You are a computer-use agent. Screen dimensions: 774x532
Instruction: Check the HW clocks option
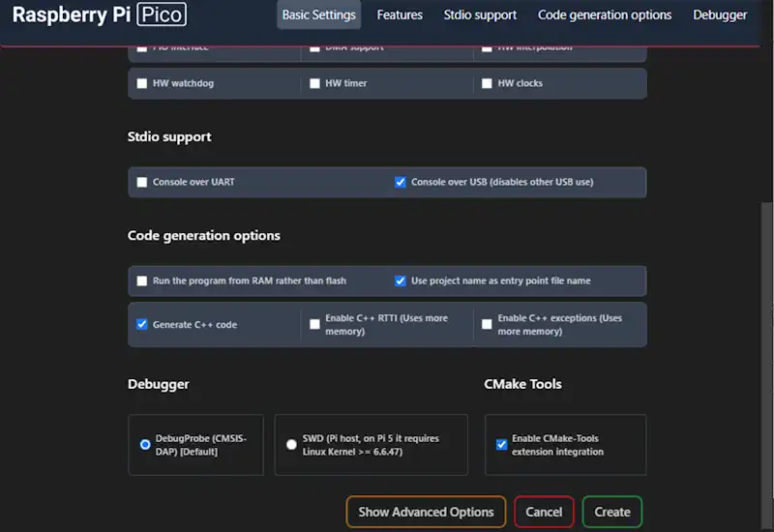click(x=488, y=83)
